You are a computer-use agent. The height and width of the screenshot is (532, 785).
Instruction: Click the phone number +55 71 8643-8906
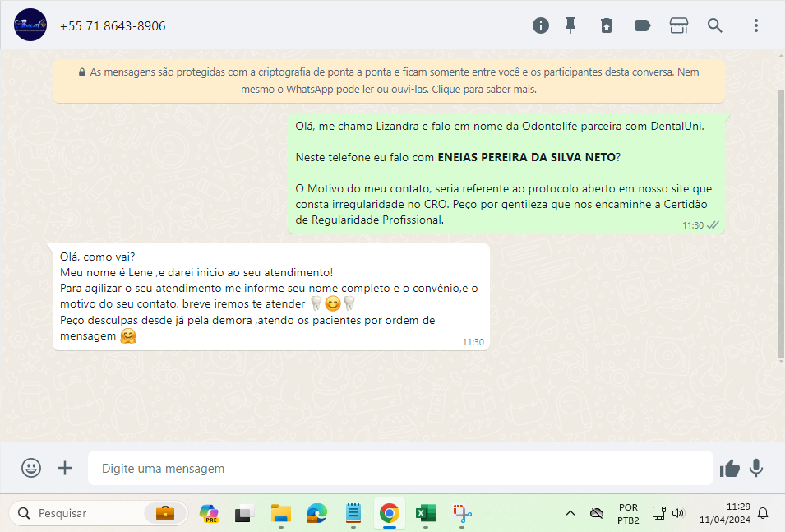[x=113, y=26]
